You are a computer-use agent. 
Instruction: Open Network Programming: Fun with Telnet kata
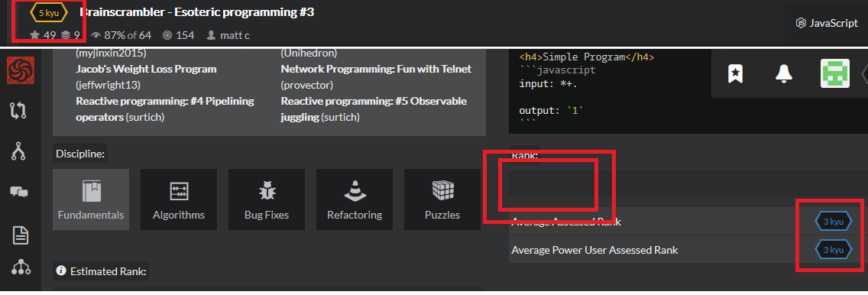(x=377, y=70)
